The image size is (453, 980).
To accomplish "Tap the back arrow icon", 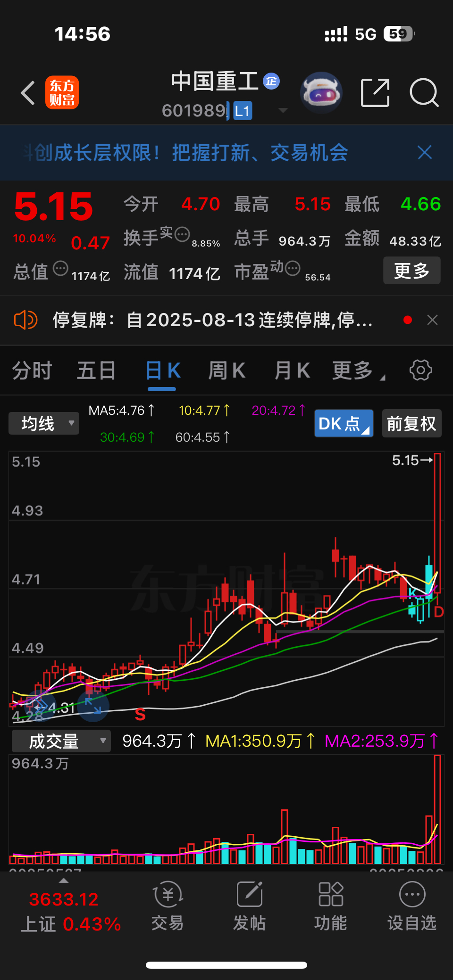I will (28, 92).
